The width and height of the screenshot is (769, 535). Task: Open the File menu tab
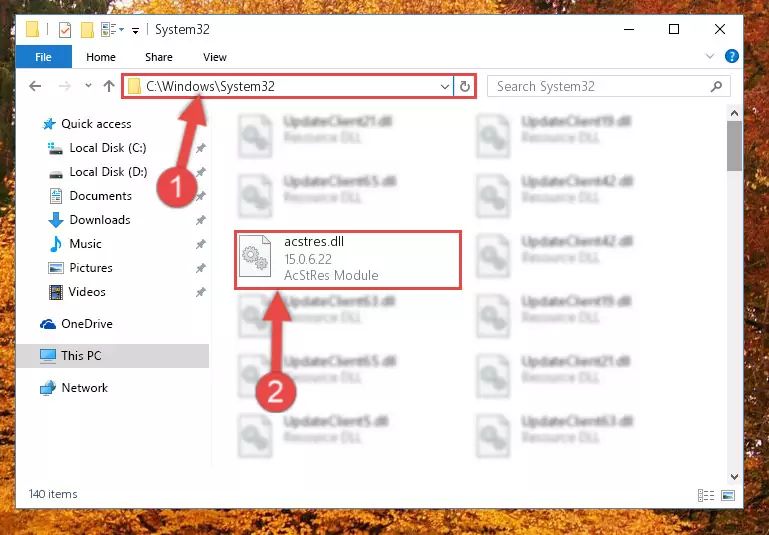[x=44, y=57]
